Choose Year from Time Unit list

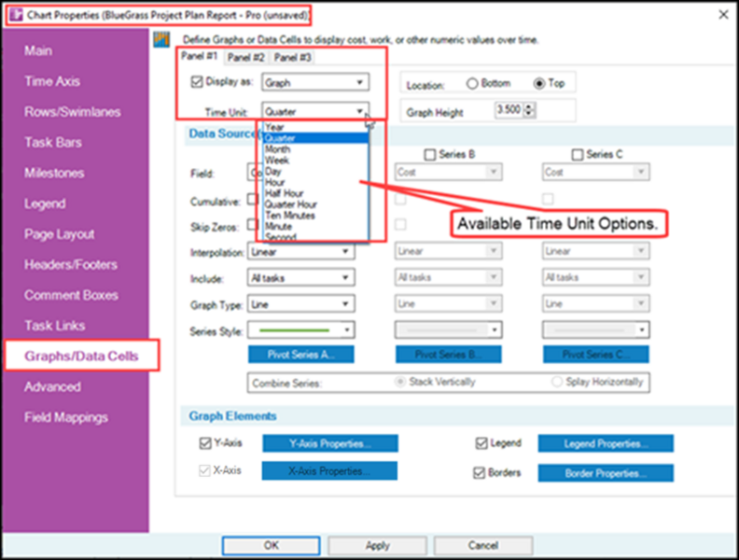[x=315, y=127]
